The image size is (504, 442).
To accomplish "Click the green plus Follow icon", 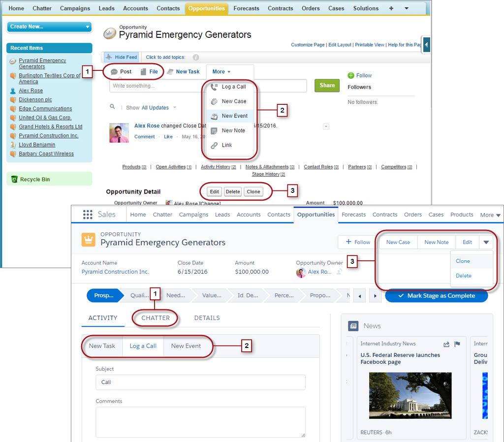I will [x=351, y=75].
